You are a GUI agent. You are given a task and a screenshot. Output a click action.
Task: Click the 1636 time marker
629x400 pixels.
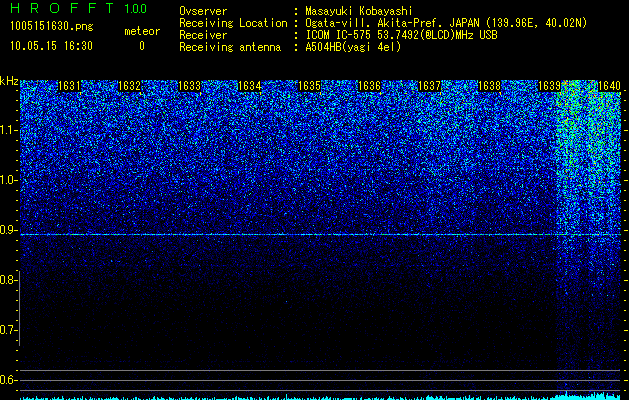369,86
